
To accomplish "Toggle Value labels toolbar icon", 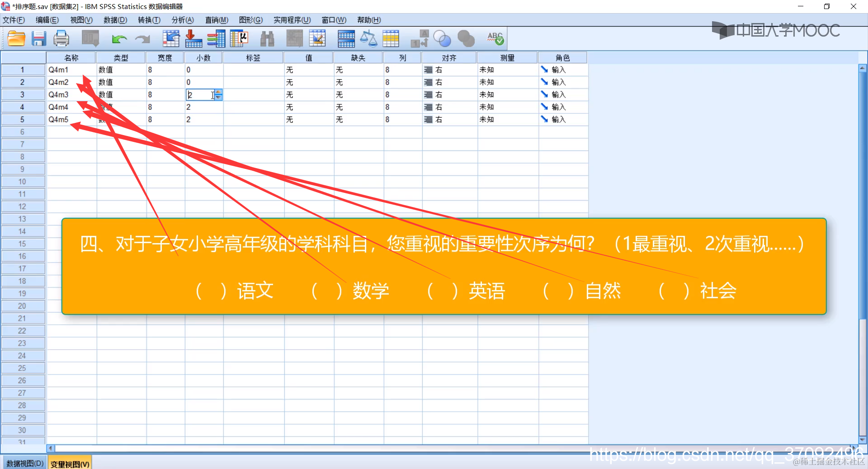I will point(420,39).
